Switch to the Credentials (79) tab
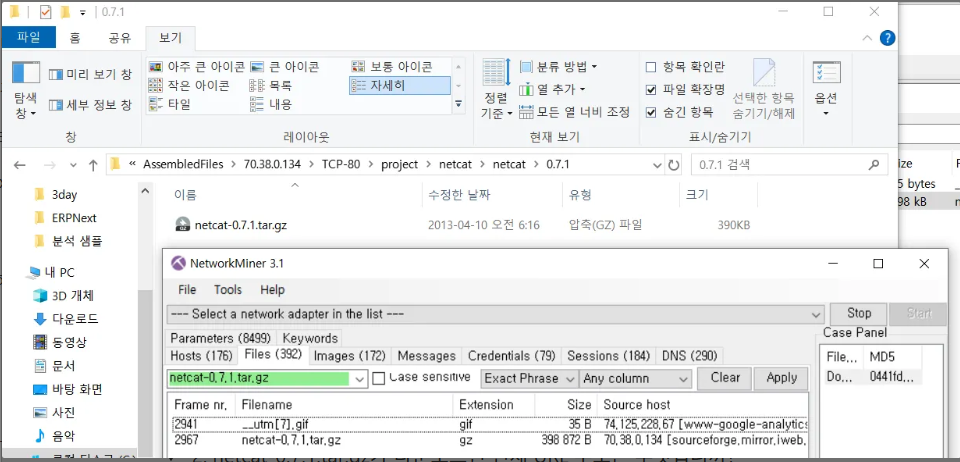This screenshot has width=960, height=462. (x=511, y=356)
